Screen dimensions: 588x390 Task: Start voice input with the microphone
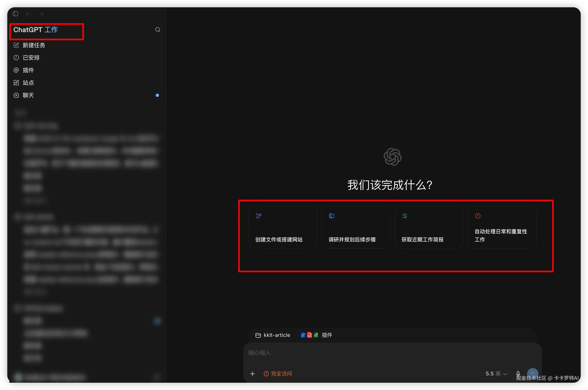[518, 374]
